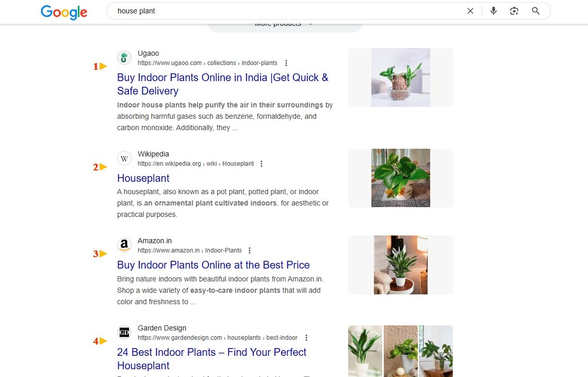The width and height of the screenshot is (588, 377).
Task: Click the Wikipedia W favicon
Action: coord(124,159)
